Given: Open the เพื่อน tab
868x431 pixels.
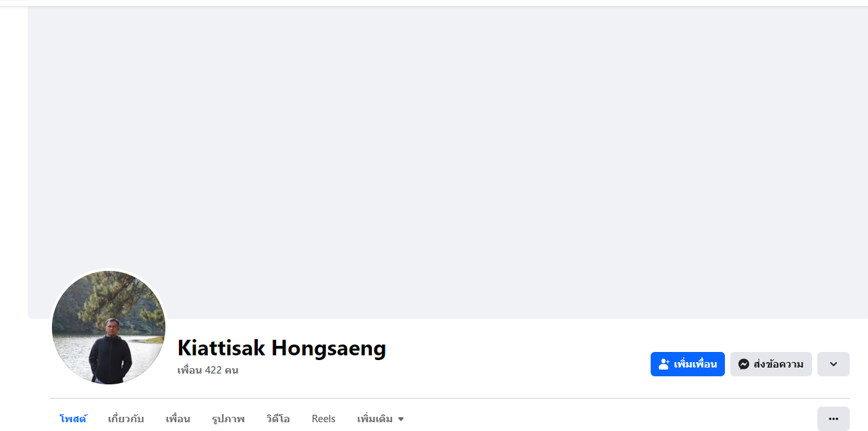Looking at the screenshot, I should pyautogui.click(x=178, y=419).
